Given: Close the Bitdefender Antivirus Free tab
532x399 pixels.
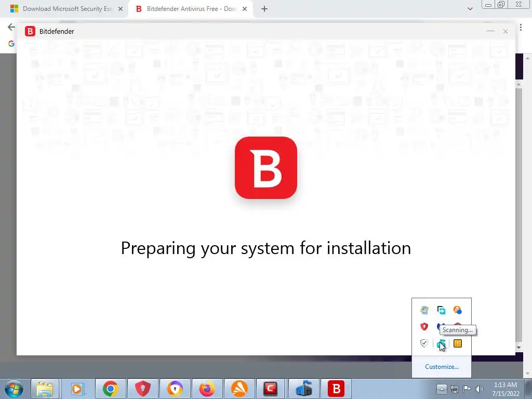Looking at the screenshot, I should (x=245, y=9).
